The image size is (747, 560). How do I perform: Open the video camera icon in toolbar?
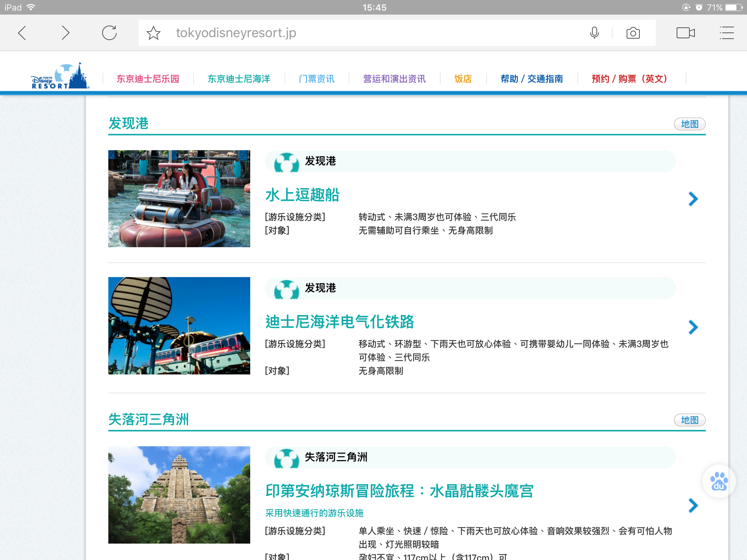tap(686, 33)
